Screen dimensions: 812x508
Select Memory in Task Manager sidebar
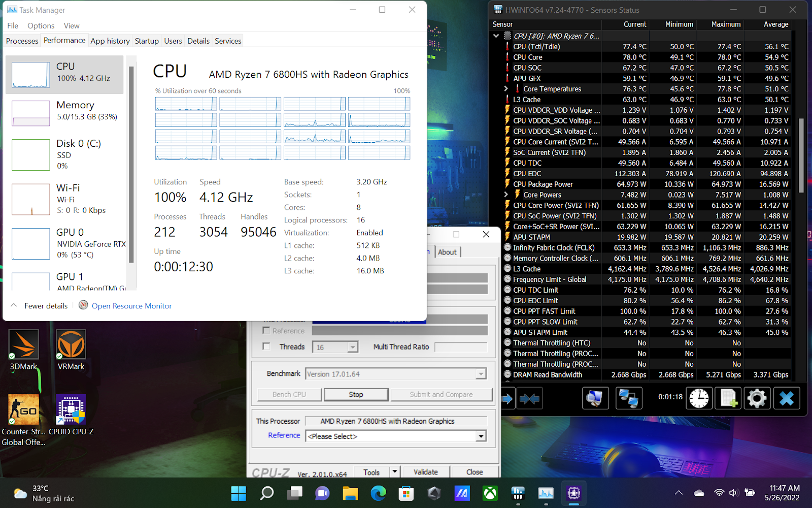pos(64,113)
